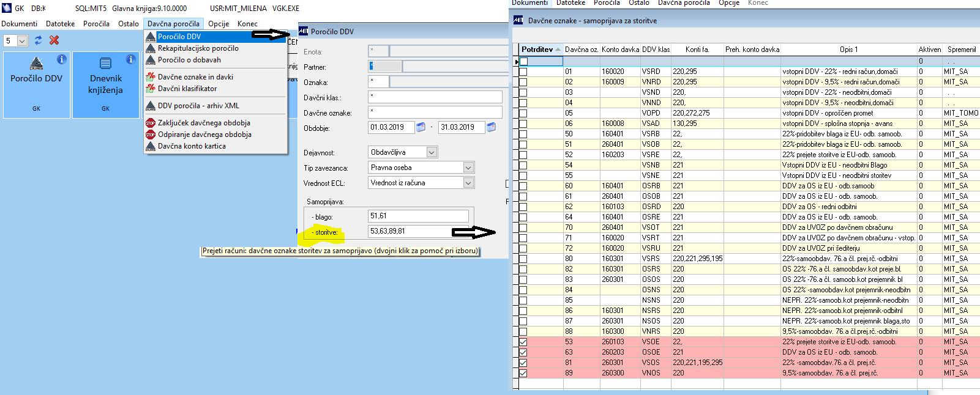Open Davčne oznake in davki entry
Image resolution: width=980 pixels, height=395 pixels.
coord(215,77)
